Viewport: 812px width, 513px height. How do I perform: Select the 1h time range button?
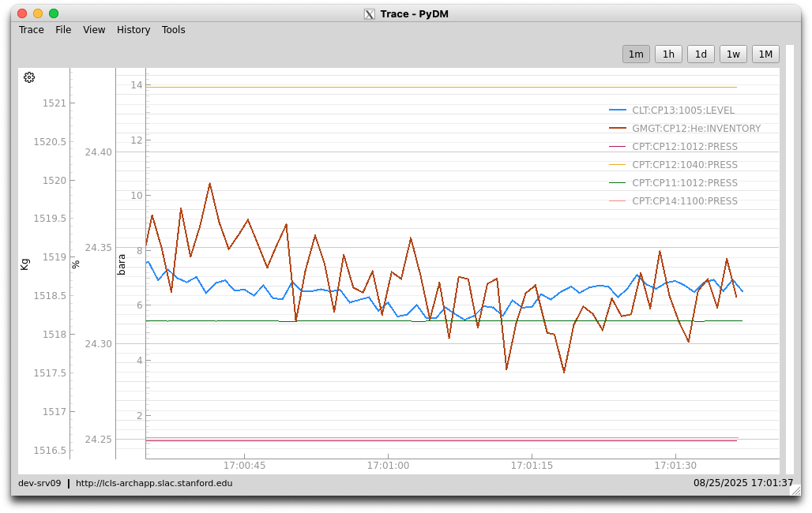click(668, 54)
